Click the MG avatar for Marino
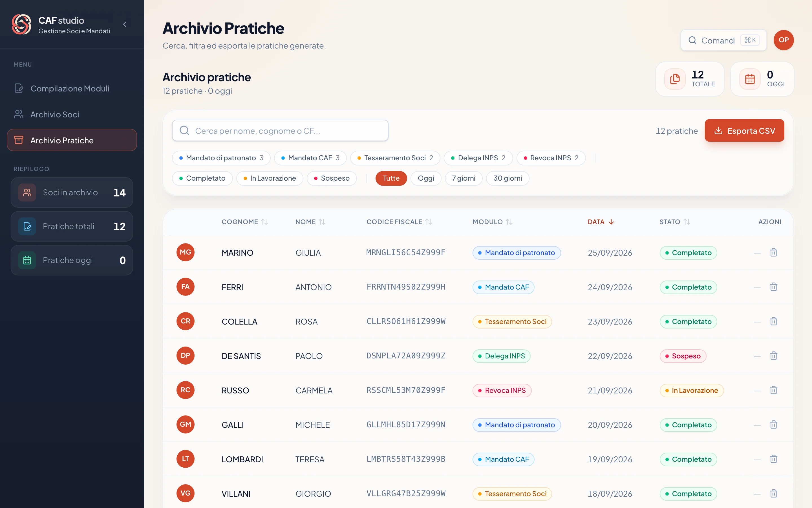This screenshot has width=812, height=508. [x=185, y=252]
